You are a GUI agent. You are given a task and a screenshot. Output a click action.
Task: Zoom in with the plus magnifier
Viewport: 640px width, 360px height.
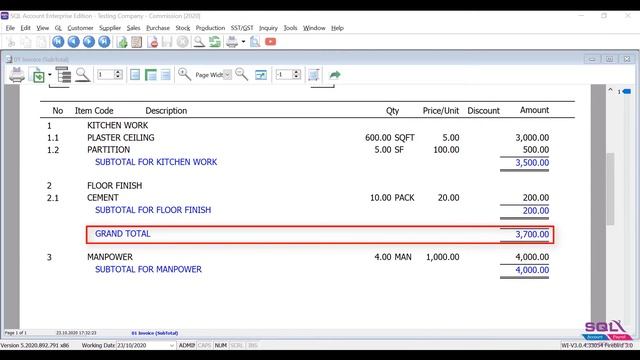(x=184, y=74)
